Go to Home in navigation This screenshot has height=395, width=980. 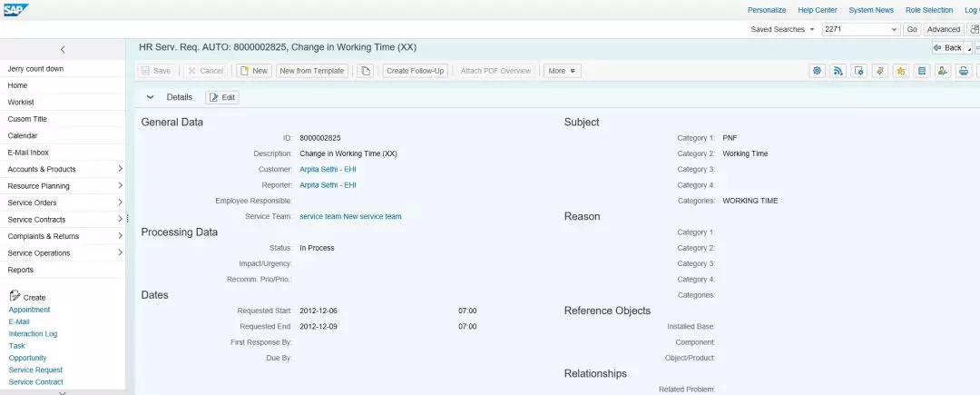pyautogui.click(x=63, y=85)
